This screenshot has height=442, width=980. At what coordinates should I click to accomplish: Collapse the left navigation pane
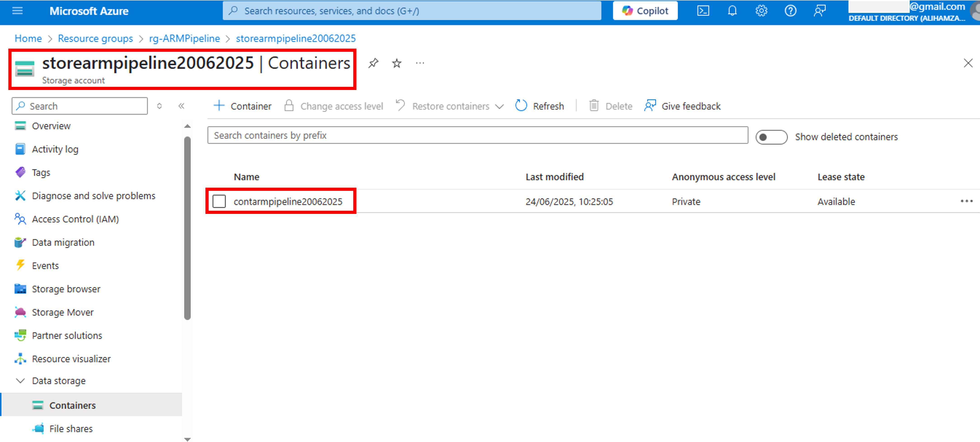click(x=182, y=106)
